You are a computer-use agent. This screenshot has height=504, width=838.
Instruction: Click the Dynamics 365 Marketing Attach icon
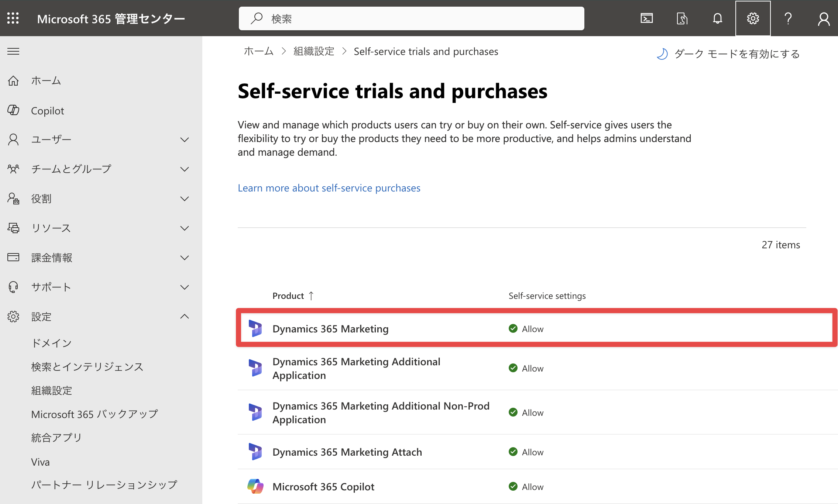(255, 452)
